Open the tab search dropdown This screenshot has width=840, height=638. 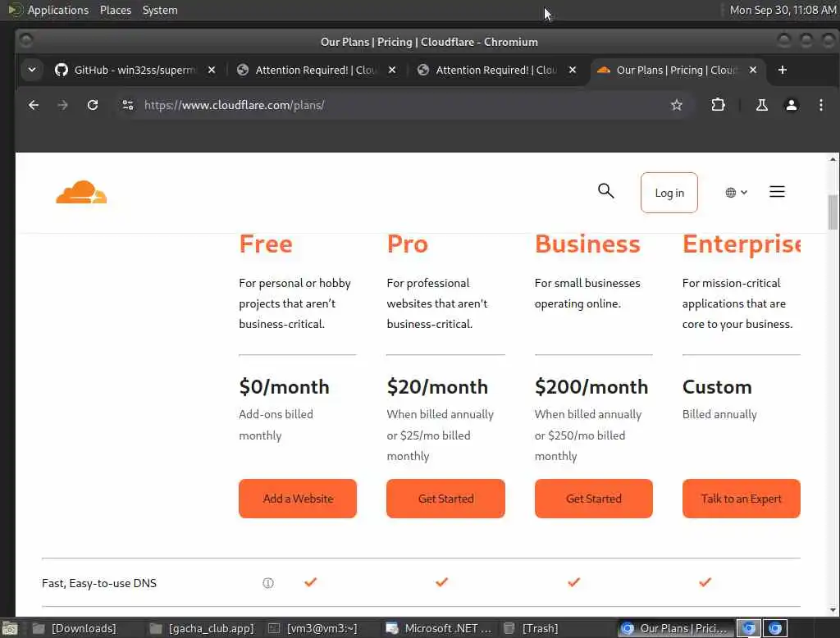pyautogui.click(x=32, y=70)
